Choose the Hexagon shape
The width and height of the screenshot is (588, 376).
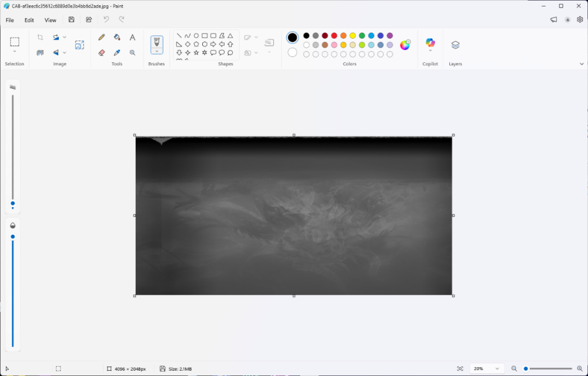pyautogui.click(x=205, y=44)
